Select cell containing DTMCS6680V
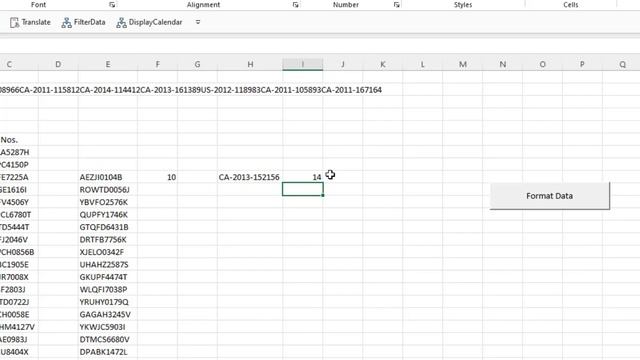Screen dimensions: 640x360 (x=108, y=340)
